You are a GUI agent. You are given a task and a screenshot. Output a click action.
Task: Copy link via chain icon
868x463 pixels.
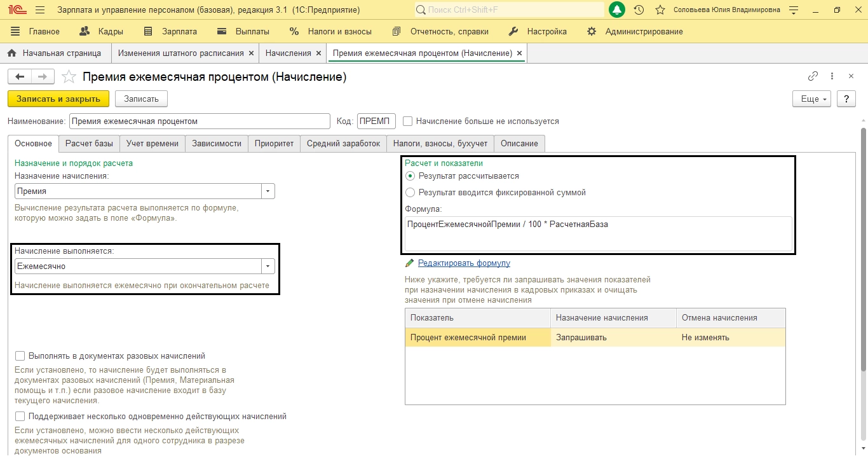coord(813,76)
